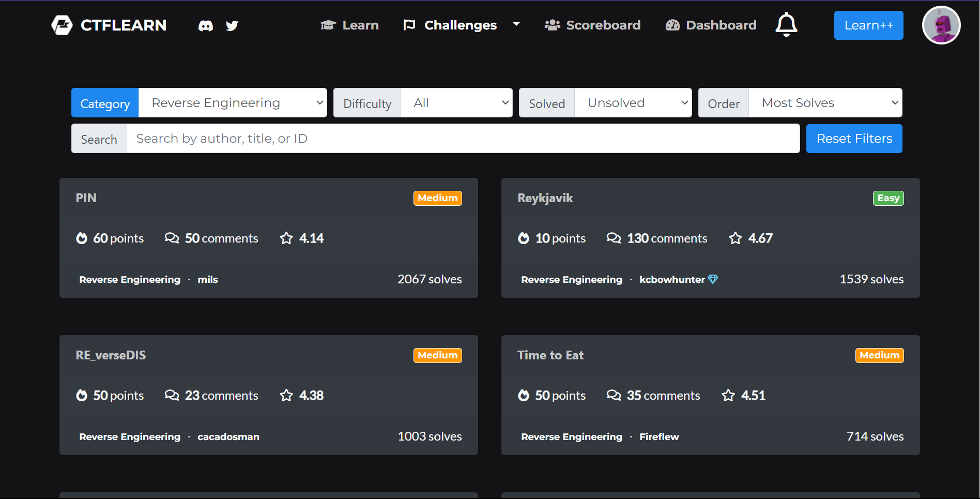Go to the Scoreboard nav item
The height and width of the screenshot is (499, 980).
[x=592, y=25]
